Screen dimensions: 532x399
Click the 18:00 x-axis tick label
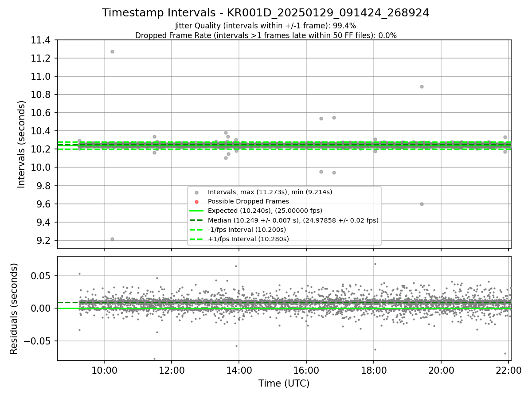pyautogui.click(x=374, y=370)
